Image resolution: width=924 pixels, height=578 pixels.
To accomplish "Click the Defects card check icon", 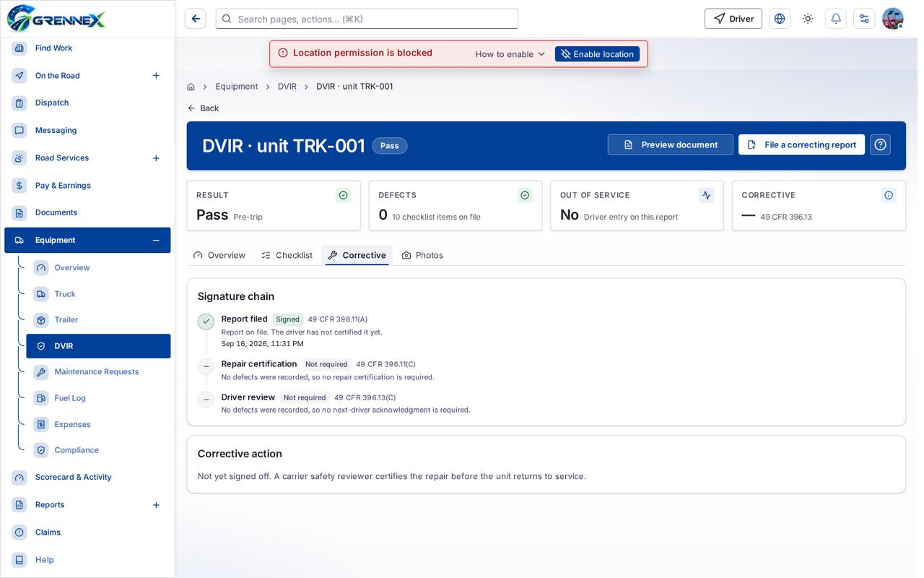I will click(x=525, y=195).
